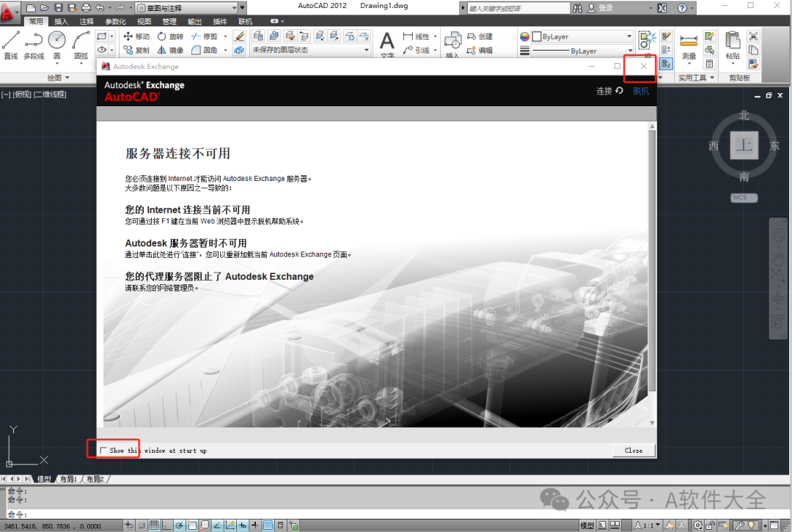The width and height of the screenshot is (792, 532).
Task: Click the keyword search input field
Action: 518,8
